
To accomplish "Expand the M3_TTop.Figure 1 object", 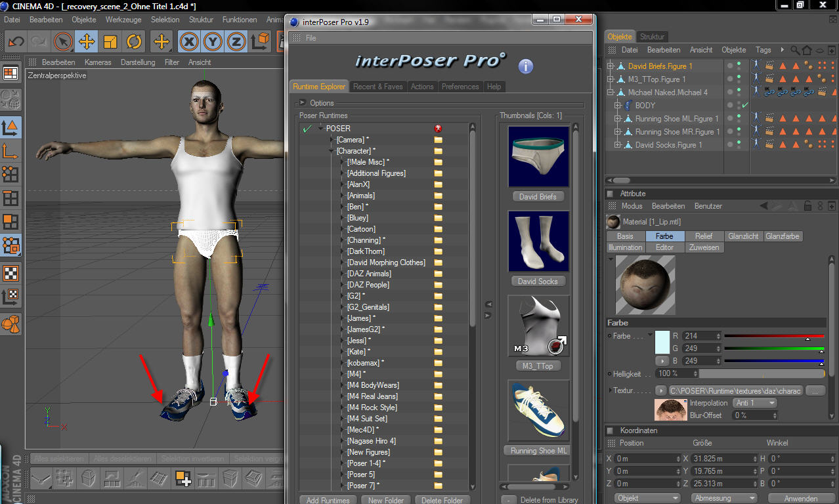I will click(x=611, y=79).
